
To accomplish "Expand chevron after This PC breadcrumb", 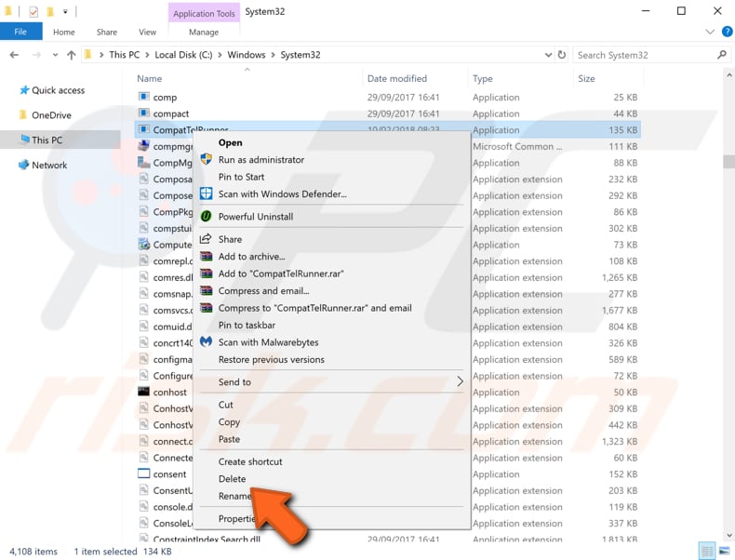I will coord(147,55).
